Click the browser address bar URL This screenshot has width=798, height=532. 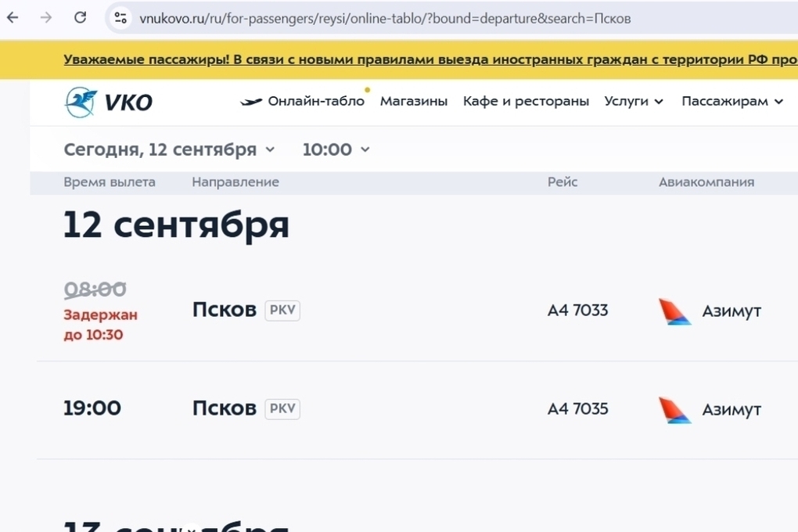coord(385,18)
